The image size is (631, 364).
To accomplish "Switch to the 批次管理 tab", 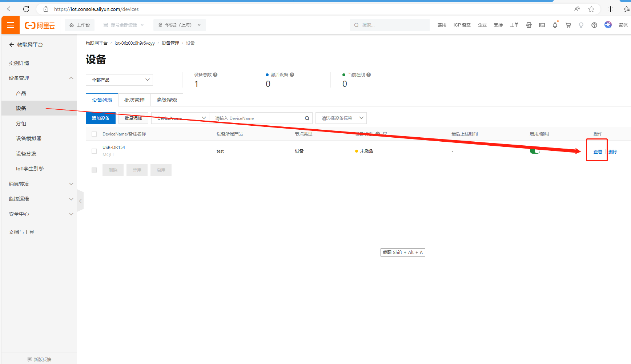I will click(134, 100).
